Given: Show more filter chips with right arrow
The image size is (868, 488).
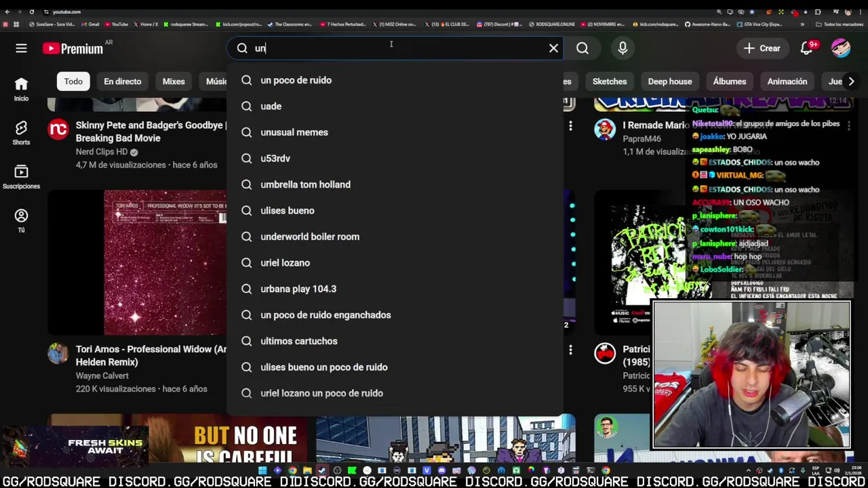Looking at the screenshot, I should [x=851, y=81].
